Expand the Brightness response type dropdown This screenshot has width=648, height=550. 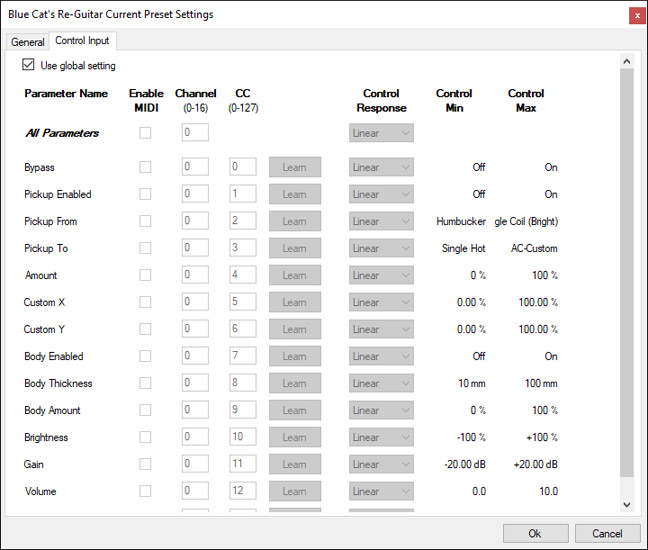[381, 437]
